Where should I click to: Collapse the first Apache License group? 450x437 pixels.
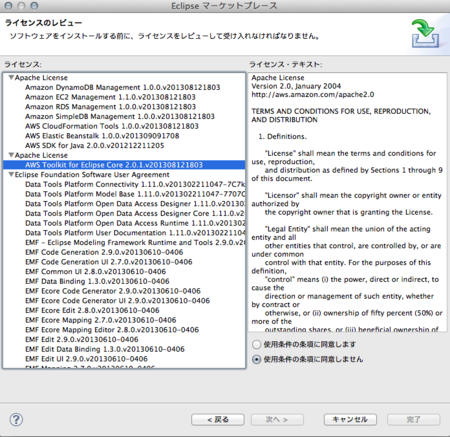[11, 78]
